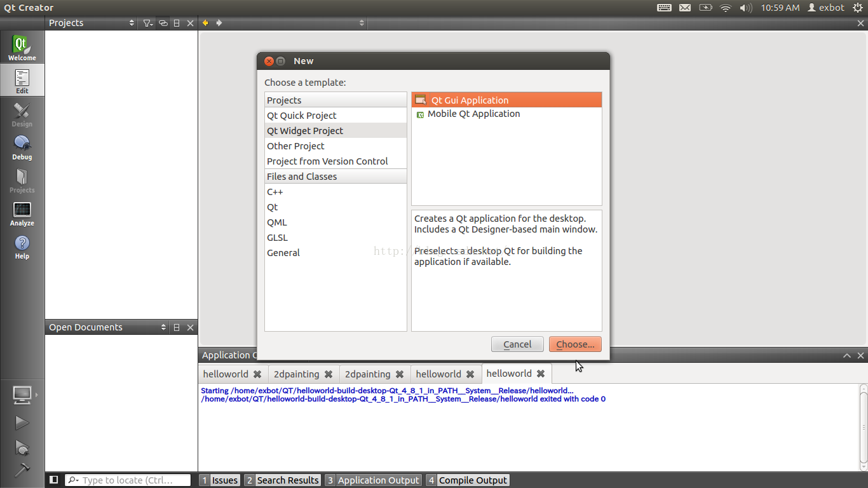The height and width of the screenshot is (488, 868).
Task: Close the editor view with the X
Action: (861, 23)
